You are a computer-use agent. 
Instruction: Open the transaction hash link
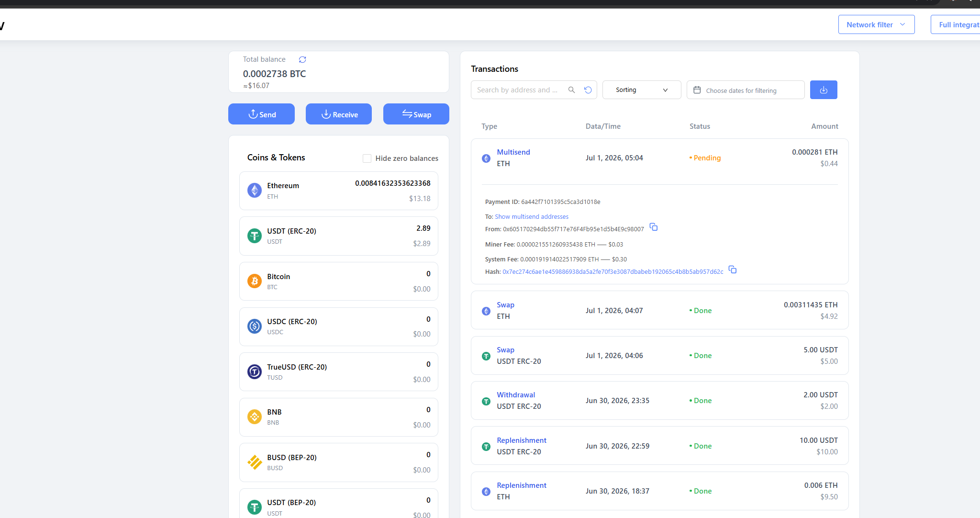coord(613,271)
